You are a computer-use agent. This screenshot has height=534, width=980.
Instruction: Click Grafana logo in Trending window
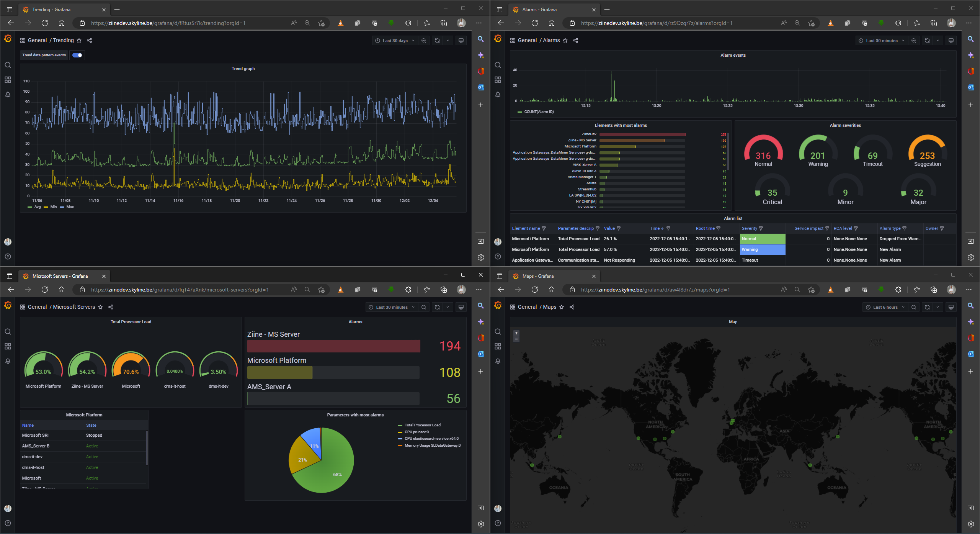click(8, 39)
